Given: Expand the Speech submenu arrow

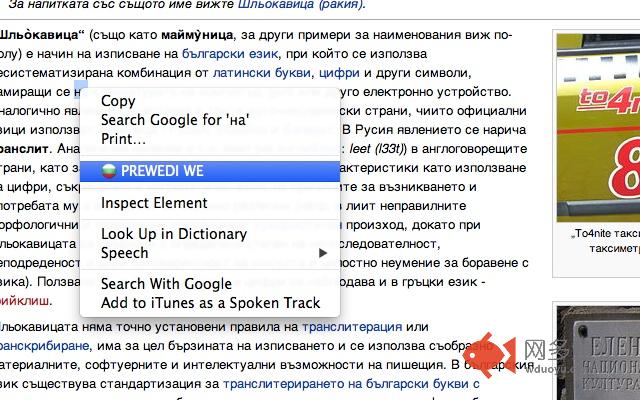Looking at the screenshot, I should (x=323, y=253).
